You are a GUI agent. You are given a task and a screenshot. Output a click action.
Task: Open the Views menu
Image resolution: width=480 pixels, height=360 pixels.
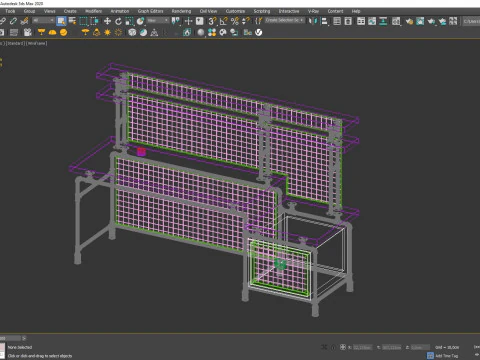point(50,11)
